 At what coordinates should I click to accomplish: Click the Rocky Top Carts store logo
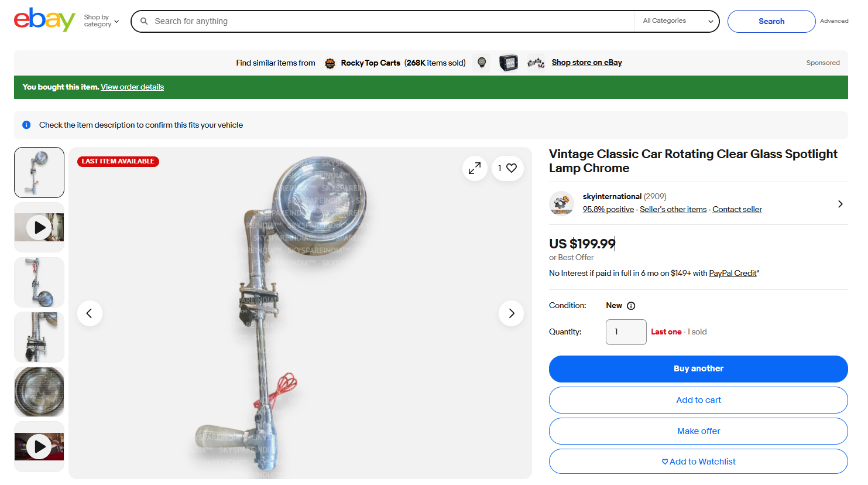tap(330, 63)
